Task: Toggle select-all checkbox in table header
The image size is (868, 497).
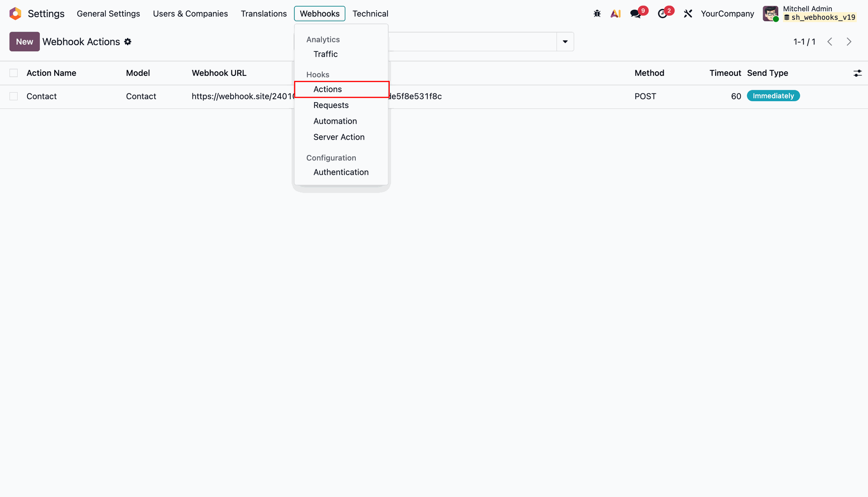Action: [x=14, y=73]
